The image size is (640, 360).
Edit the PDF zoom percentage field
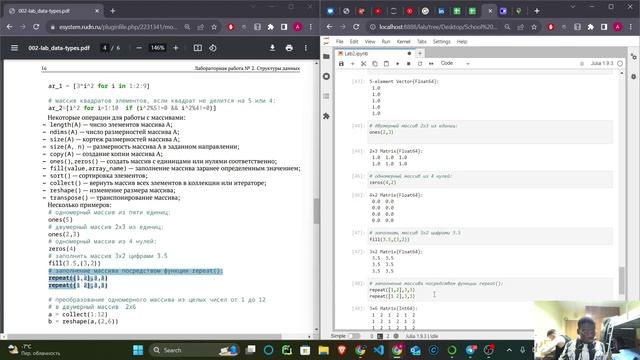[158, 48]
